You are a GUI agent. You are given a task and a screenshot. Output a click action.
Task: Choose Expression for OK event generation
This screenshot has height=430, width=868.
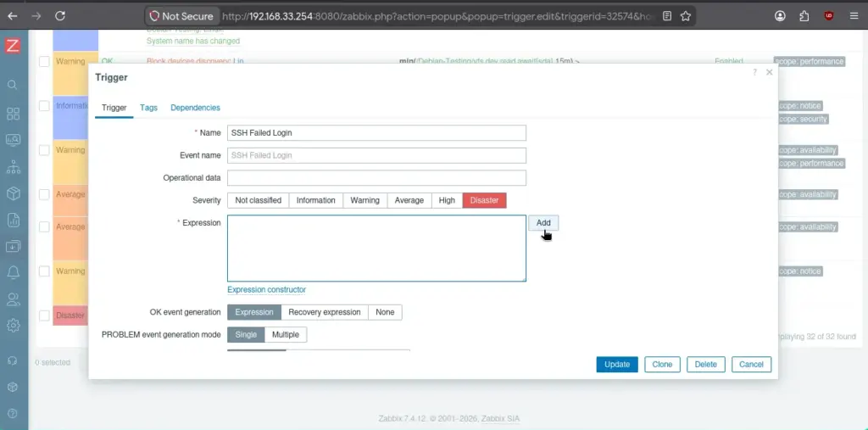254,312
